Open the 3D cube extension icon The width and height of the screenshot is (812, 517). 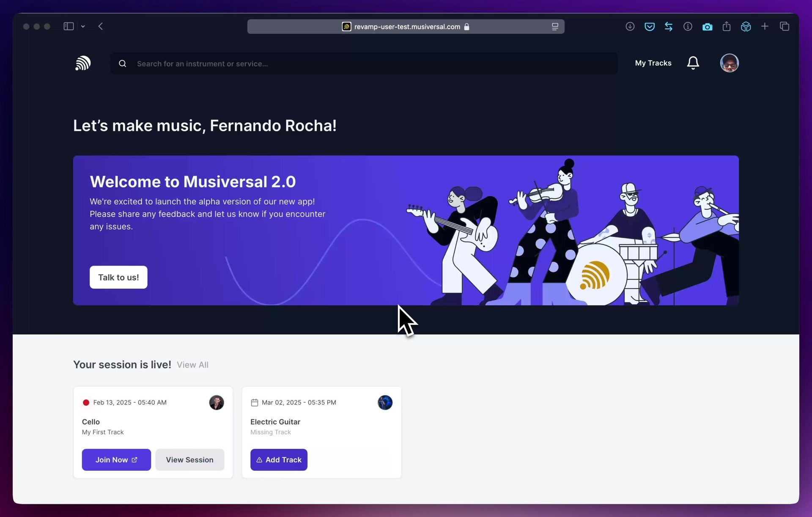point(746,27)
